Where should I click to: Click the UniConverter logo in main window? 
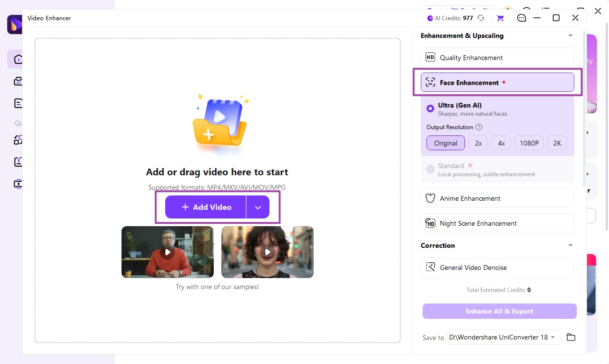point(14,24)
